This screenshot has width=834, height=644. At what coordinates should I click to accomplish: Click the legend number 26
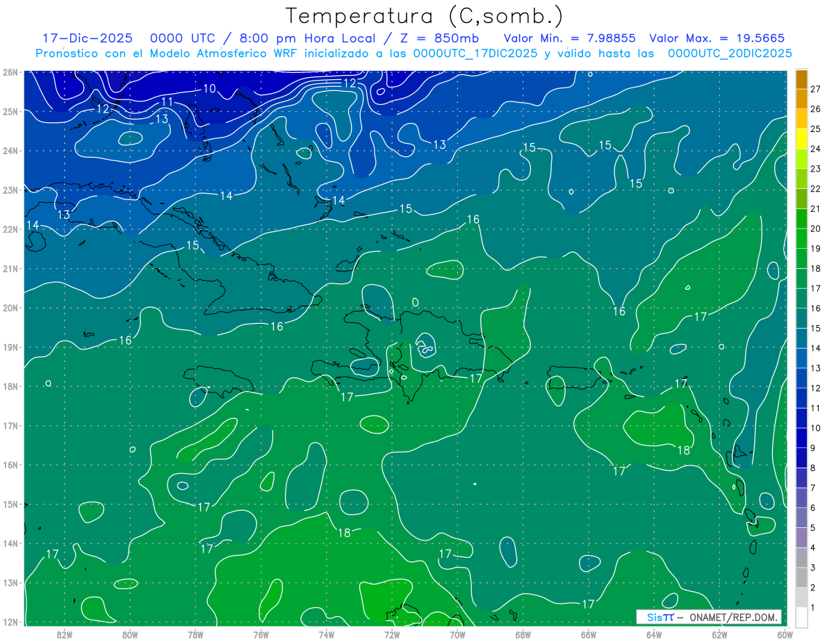815,109
